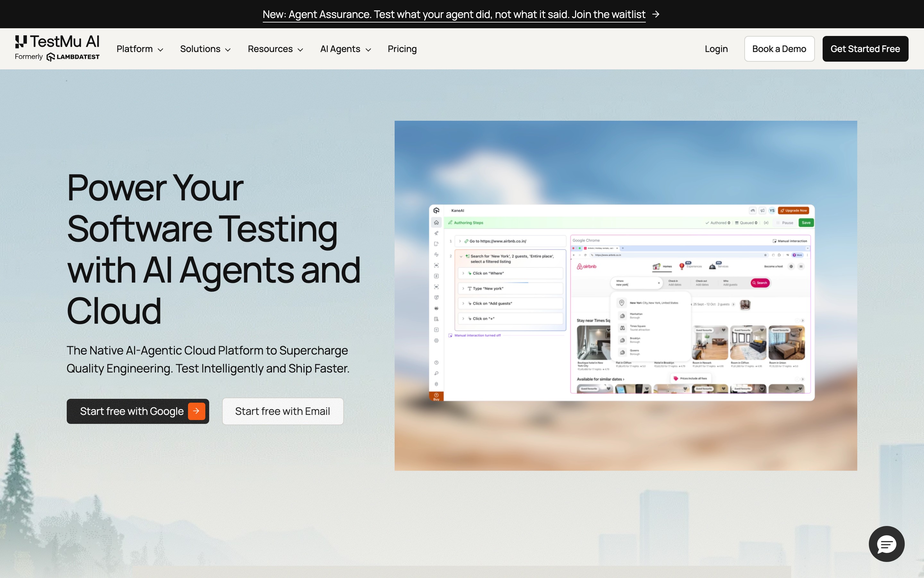
Task: Click 'Manual interaction turned off' text
Action: coord(477,335)
